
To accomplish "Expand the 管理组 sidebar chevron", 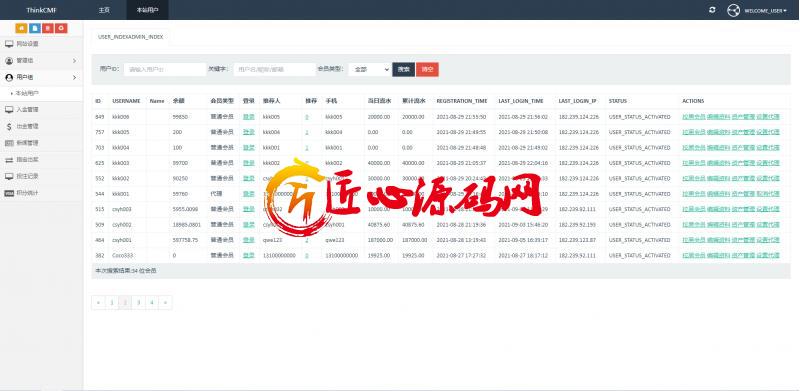I will (74, 61).
